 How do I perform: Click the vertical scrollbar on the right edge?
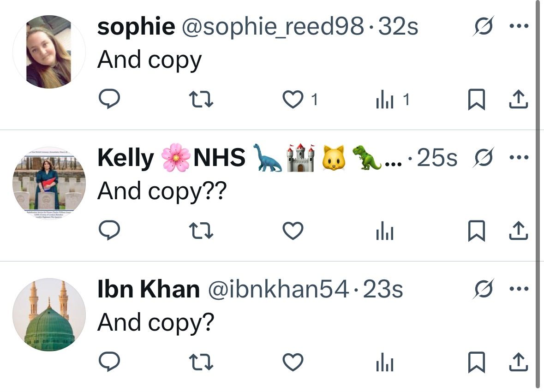[538, 194]
